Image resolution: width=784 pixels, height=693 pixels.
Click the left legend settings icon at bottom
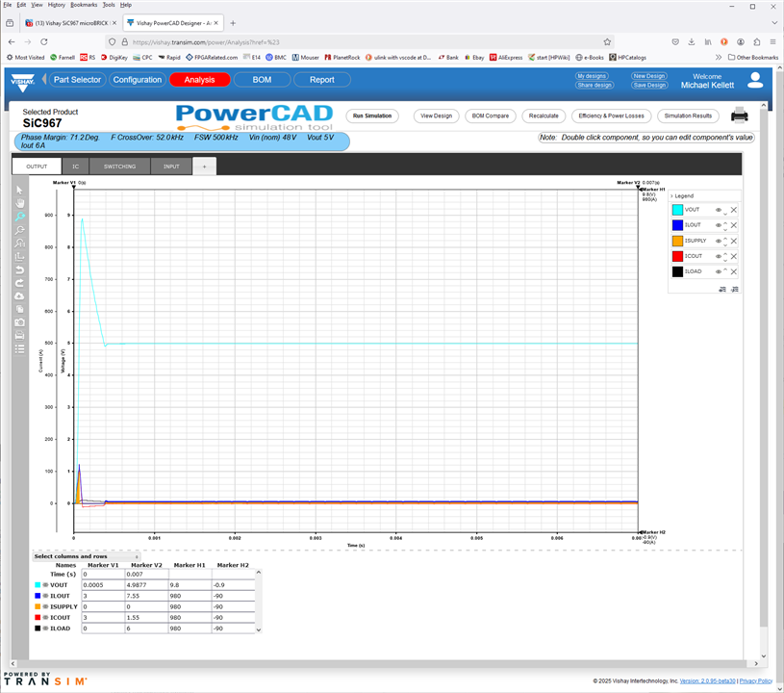pos(722,289)
